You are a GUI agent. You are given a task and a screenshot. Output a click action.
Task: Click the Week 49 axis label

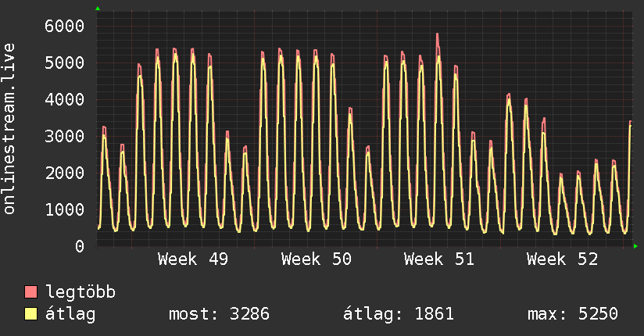193,259
